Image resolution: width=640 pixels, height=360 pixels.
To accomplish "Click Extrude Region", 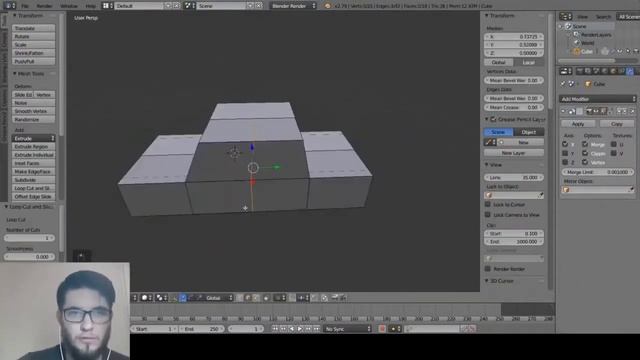I will pos(33,147).
